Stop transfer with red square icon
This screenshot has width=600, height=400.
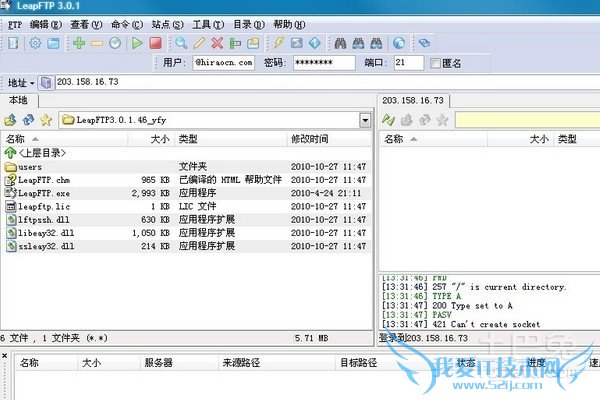(x=155, y=43)
